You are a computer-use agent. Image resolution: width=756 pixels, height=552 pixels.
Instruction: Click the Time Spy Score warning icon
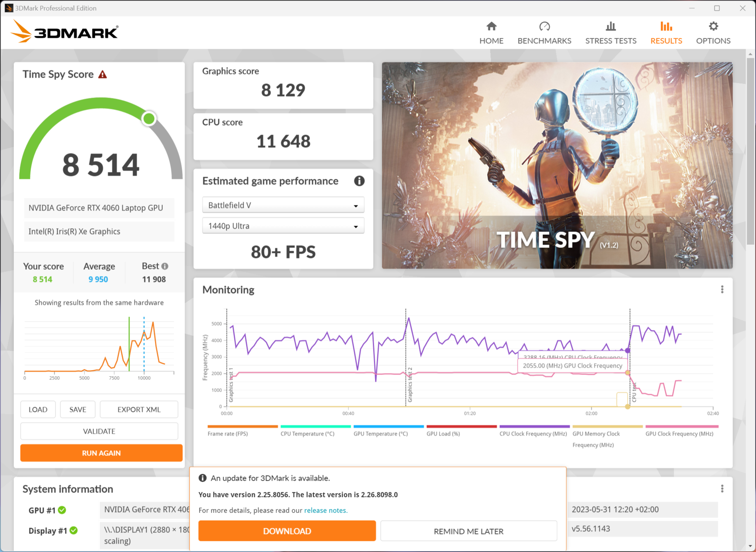[103, 75]
